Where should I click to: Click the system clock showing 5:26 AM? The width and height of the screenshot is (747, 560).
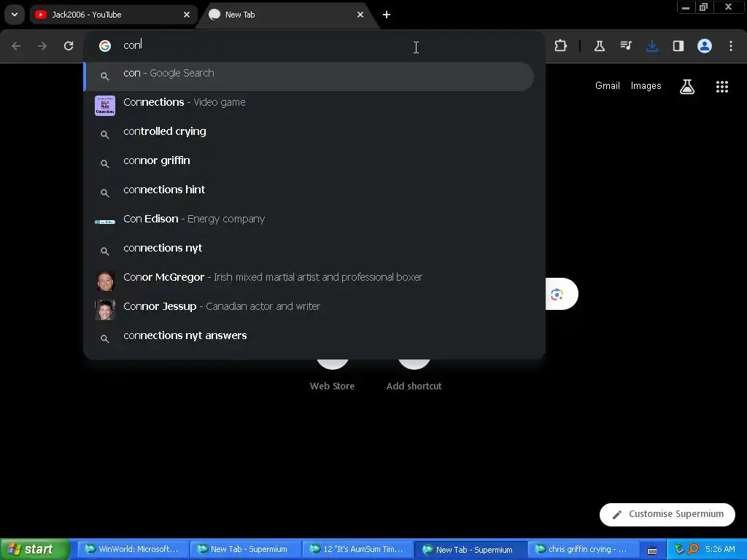pos(720,550)
